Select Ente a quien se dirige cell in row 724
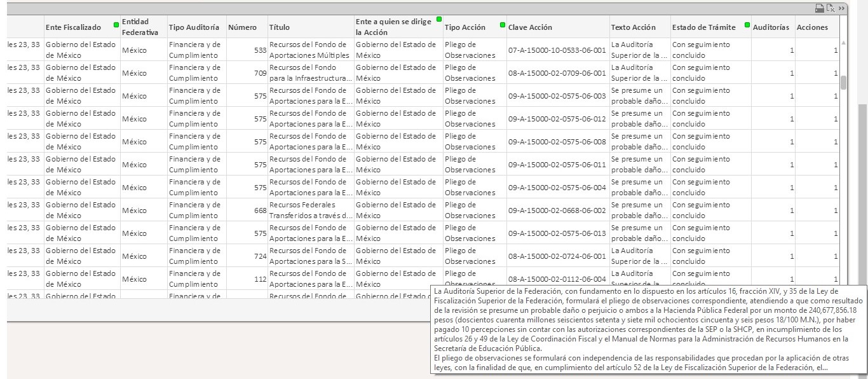The image size is (868, 379). 398,256
